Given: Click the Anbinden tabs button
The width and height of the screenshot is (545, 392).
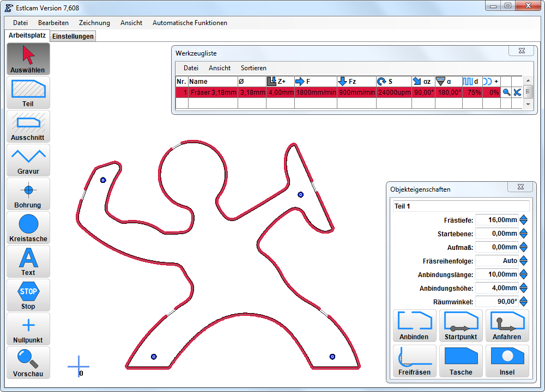Looking at the screenshot, I should coord(414,326).
